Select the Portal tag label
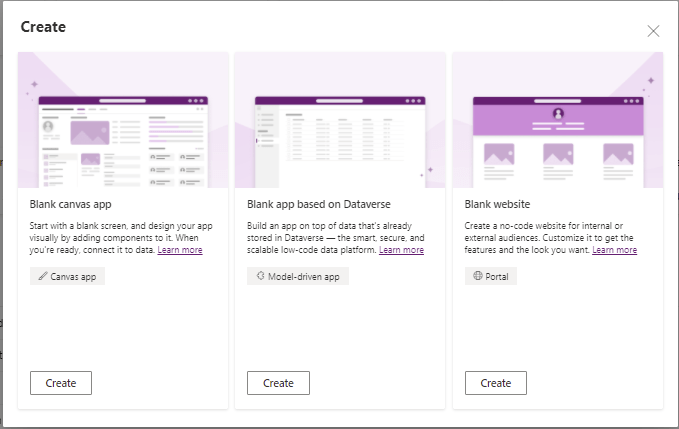This screenshot has height=429, width=679. tap(497, 277)
